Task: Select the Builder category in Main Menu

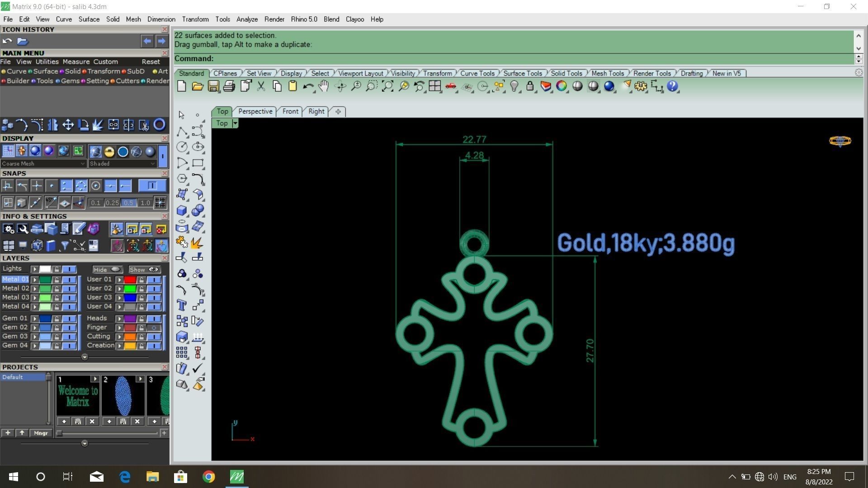Action: tap(18, 81)
